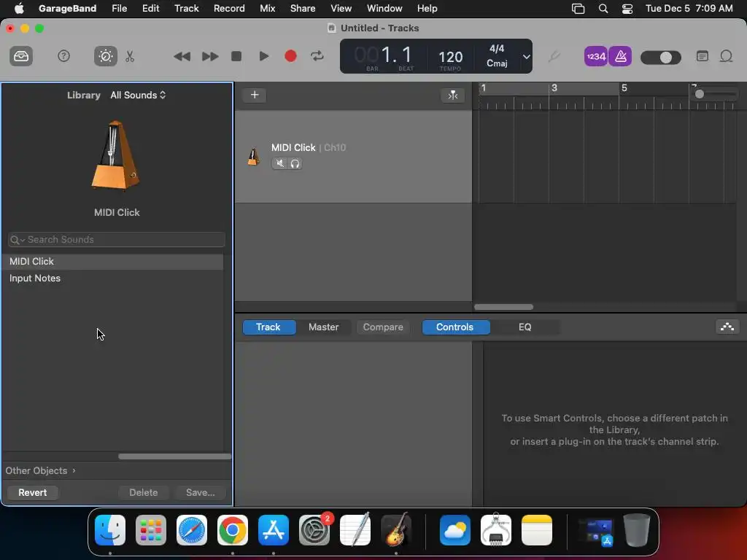Open the search options magnifier dropdown
This screenshot has width=747, height=560.
[x=18, y=239]
